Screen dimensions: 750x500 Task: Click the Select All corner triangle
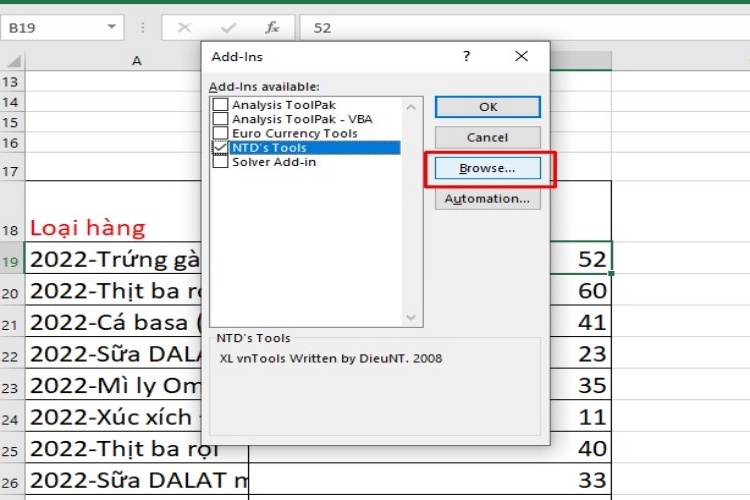click(x=14, y=61)
